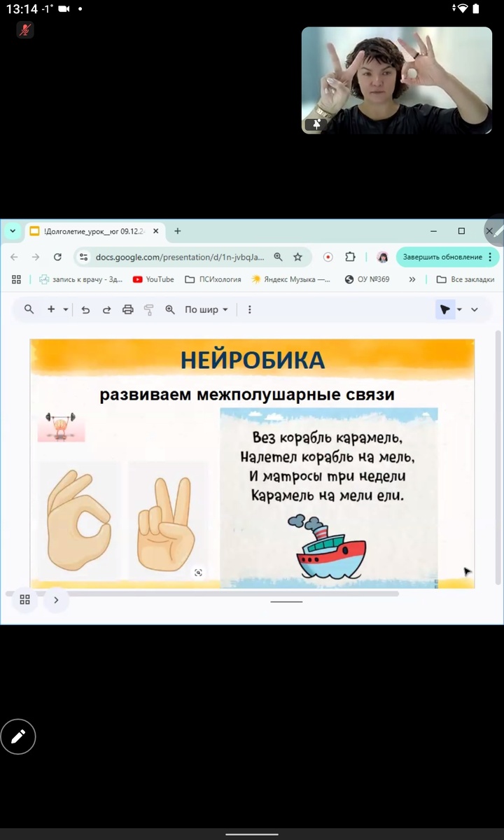Redo the last action
Image resolution: width=504 pixels, height=840 pixels.
[106, 309]
